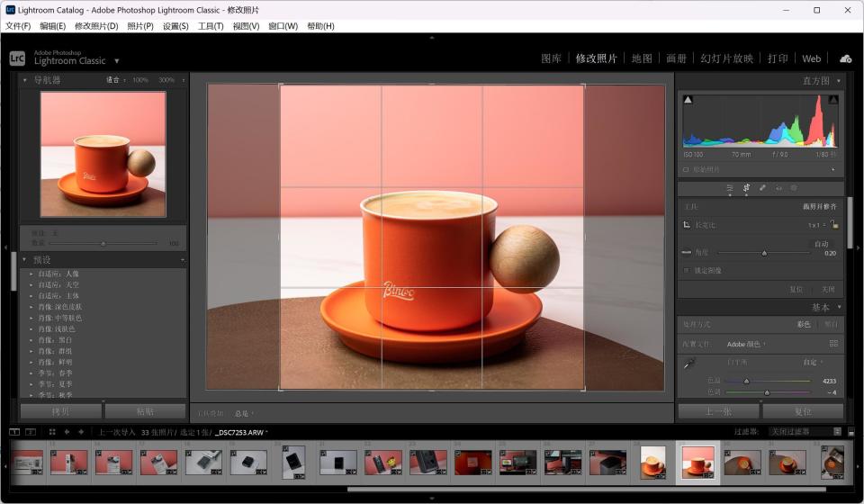
Task: Collapse the 直方图 histogram panel
Action: point(839,81)
